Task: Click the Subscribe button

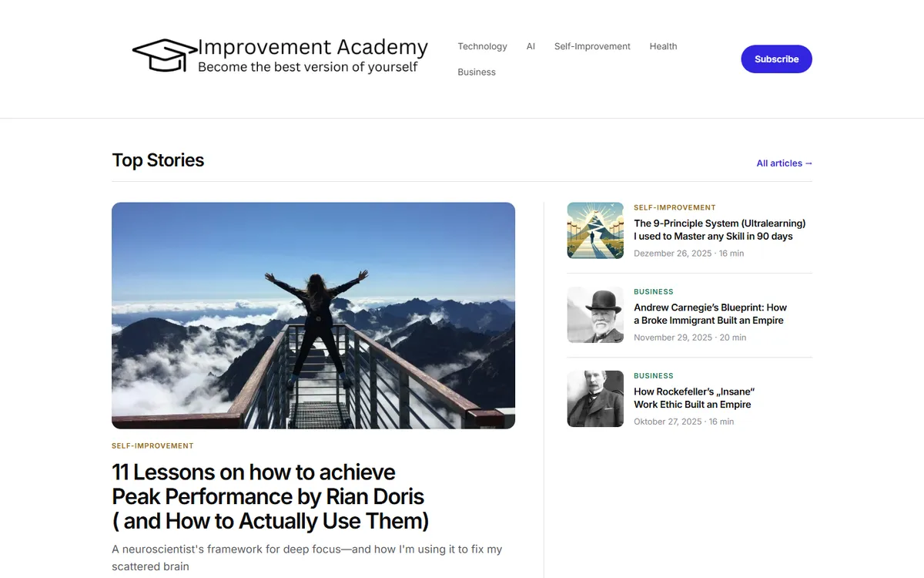Action: click(x=776, y=59)
